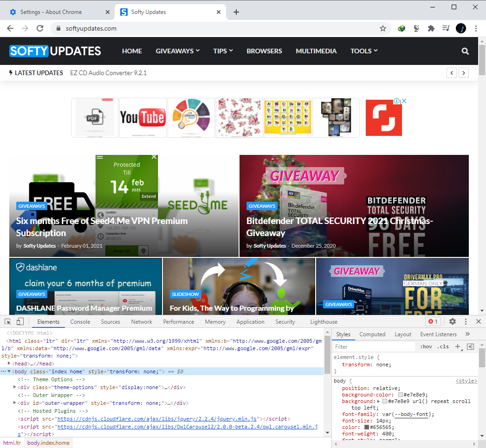Reload the page with the refresh icon
The image size is (486, 448).
tap(40, 28)
